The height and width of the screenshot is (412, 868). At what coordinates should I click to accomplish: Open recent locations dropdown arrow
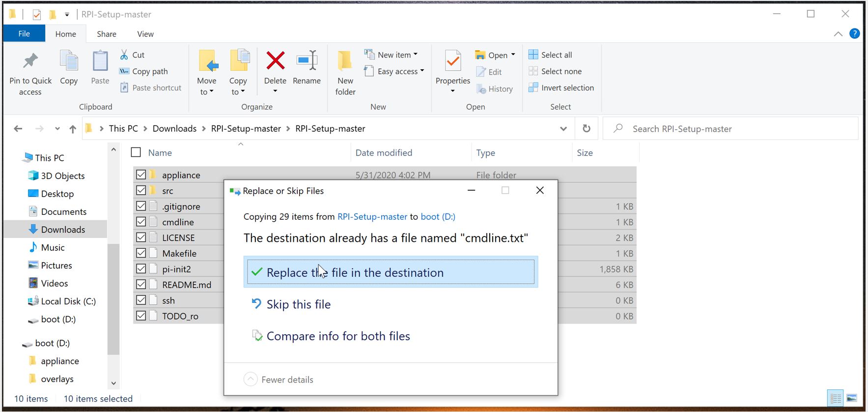coord(57,129)
